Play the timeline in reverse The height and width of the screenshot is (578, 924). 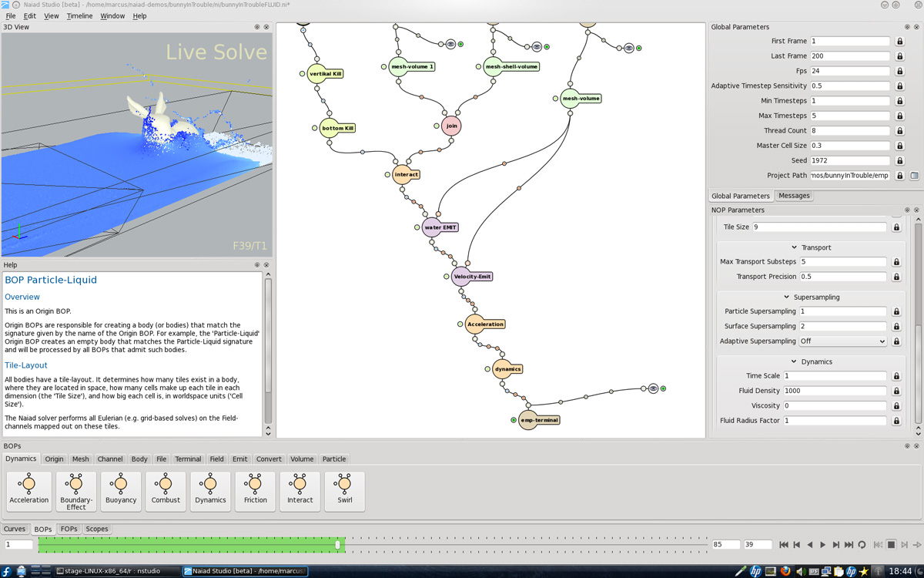[x=810, y=545]
